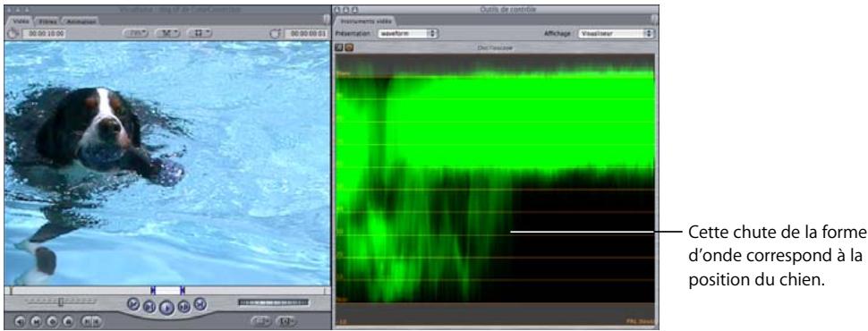Click the duration timecode field 00:00:10:00
Screen dimensions: 868x331
pyautogui.click(x=44, y=33)
